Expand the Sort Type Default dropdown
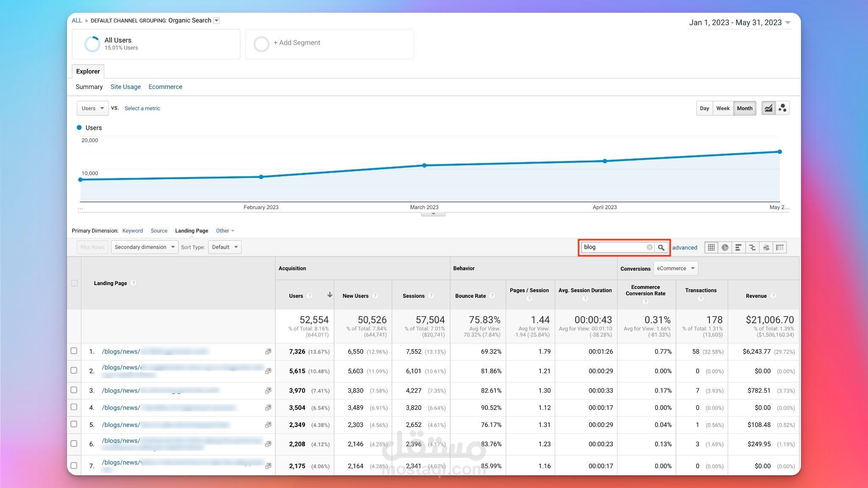Image resolution: width=868 pixels, height=488 pixels. 225,247
